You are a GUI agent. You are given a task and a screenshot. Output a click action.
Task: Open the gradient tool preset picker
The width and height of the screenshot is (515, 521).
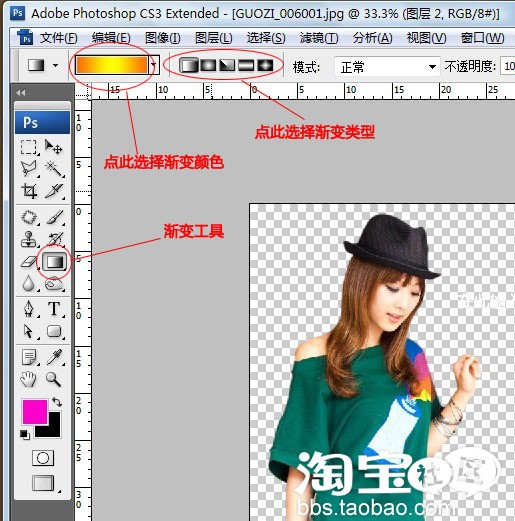click(x=42, y=65)
